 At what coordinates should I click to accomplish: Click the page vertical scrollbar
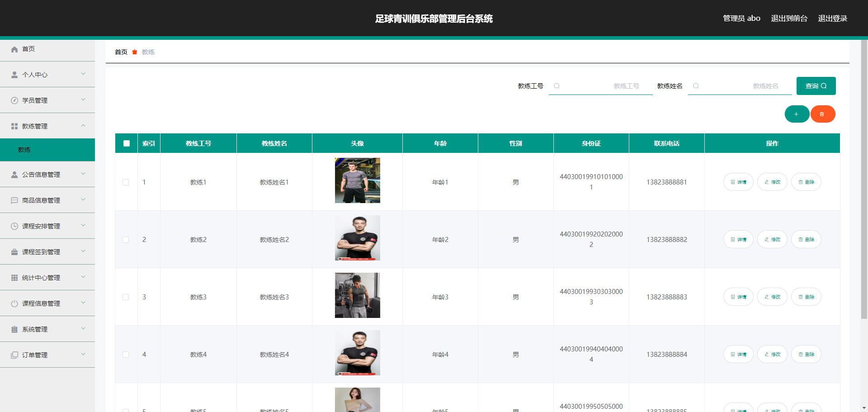click(864, 180)
